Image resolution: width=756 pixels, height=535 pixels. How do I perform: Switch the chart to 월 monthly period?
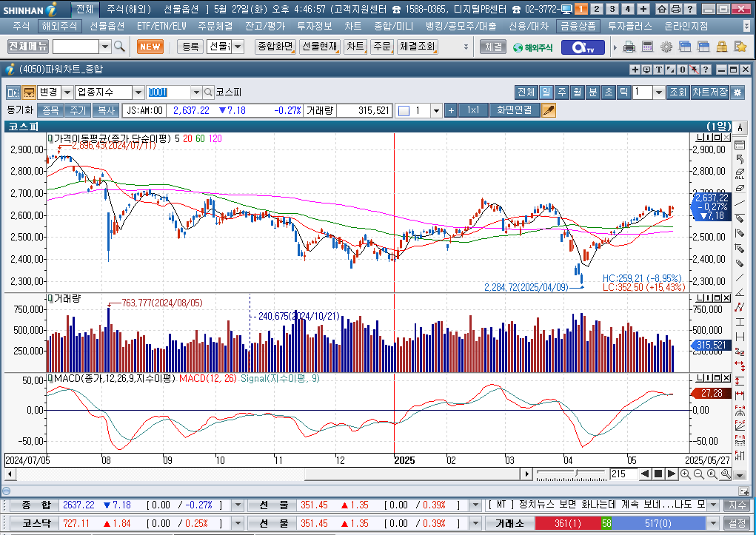577,92
